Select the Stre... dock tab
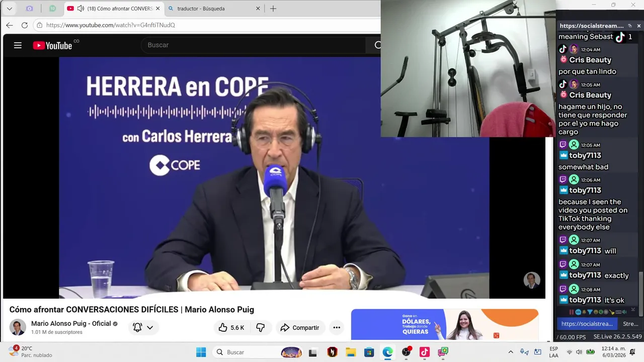The width and height of the screenshot is (644, 362). coord(630,324)
